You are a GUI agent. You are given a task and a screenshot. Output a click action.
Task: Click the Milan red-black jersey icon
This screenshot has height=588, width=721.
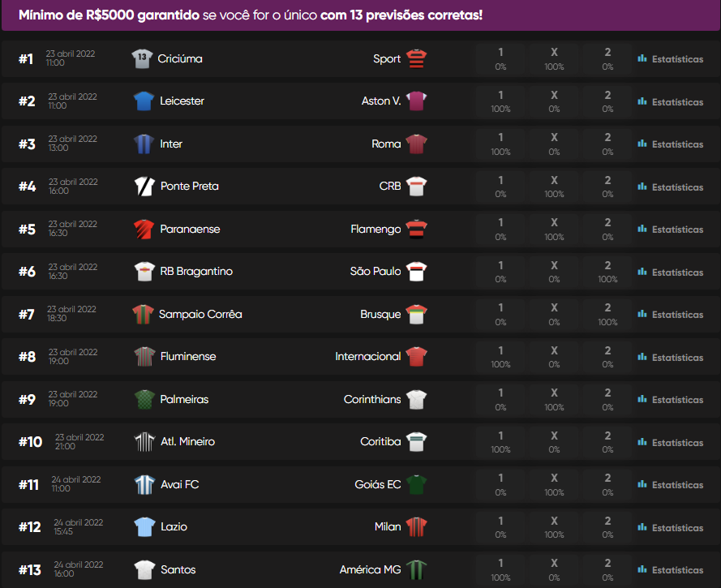417,526
